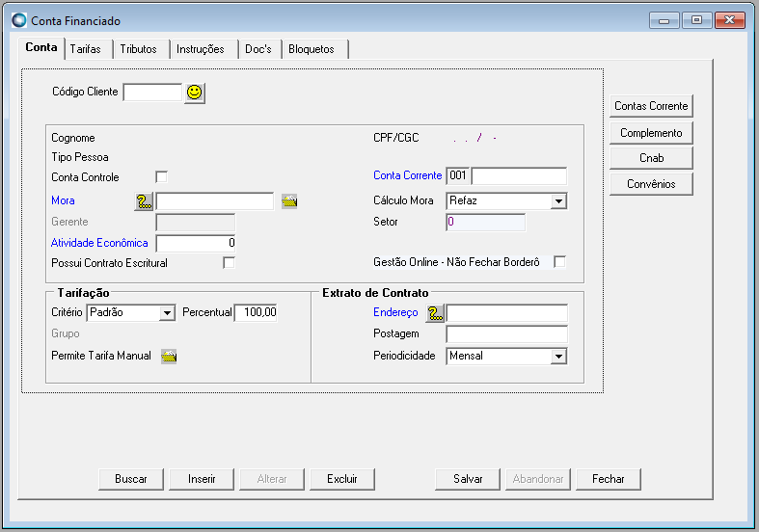Click the Percentual 100,00 field
The width and height of the screenshot is (759, 532).
coord(256,313)
